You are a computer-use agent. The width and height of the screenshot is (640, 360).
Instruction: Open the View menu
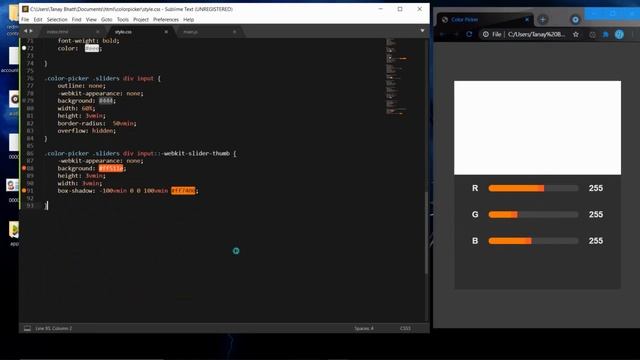[x=91, y=20]
